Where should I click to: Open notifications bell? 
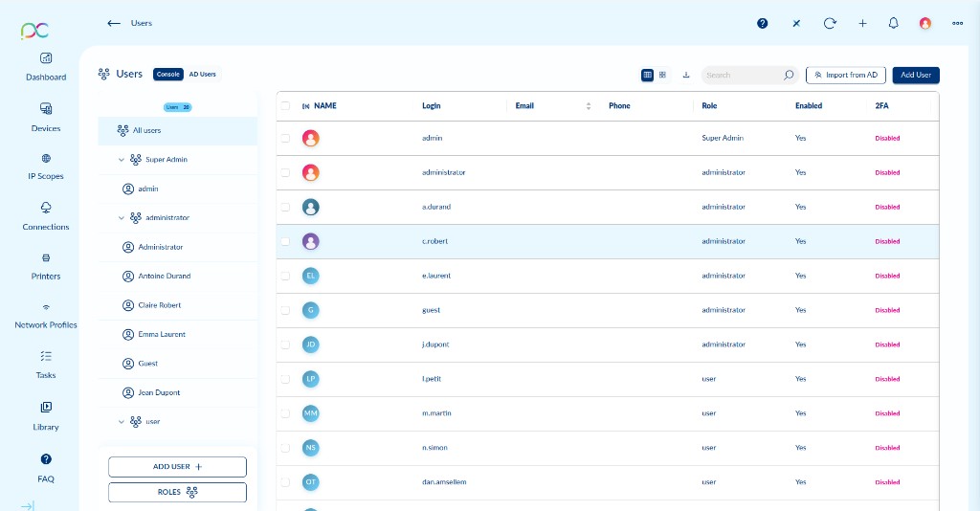coord(893,23)
